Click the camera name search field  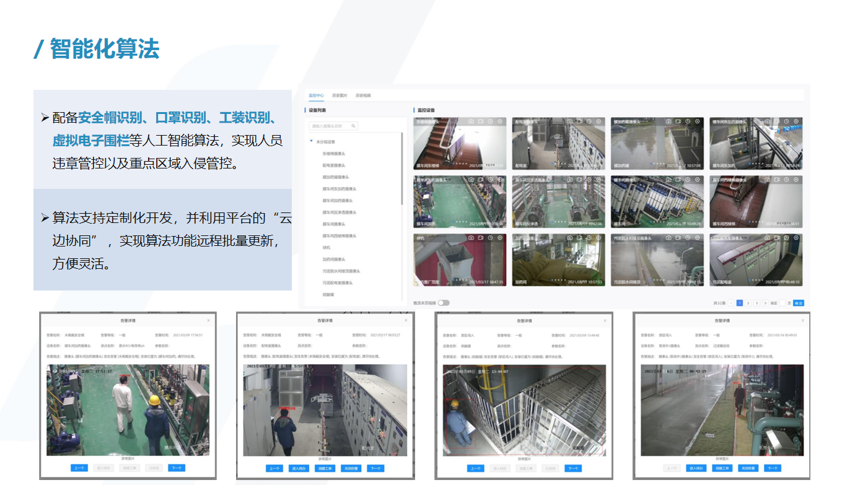(x=333, y=126)
